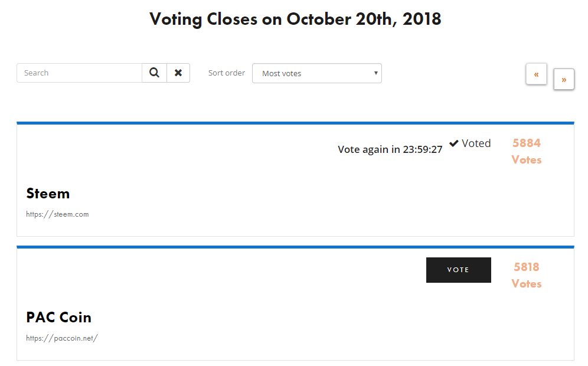Click the Steem entry title
The image size is (588, 366).
click(48, 194)
